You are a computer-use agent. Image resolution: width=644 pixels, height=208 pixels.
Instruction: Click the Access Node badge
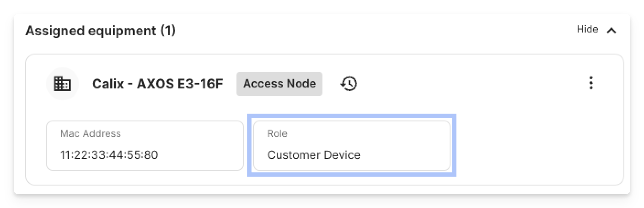coord(279,84)
